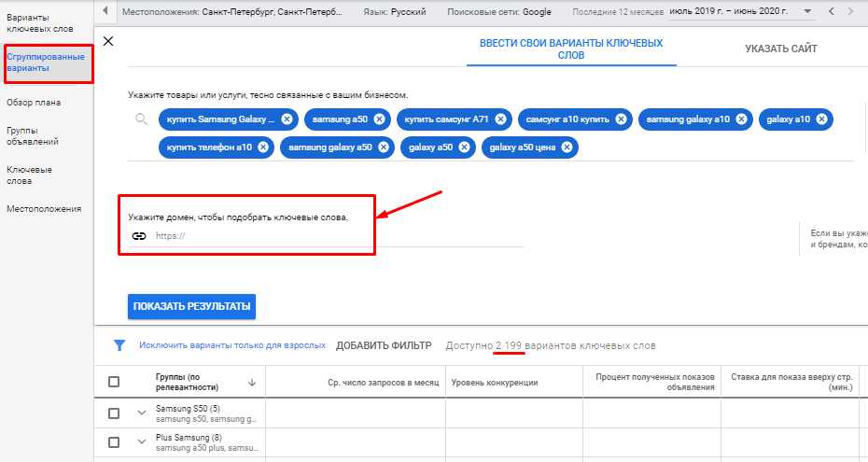Click the blue filter funnel icon
Screen dimensions: 868x462
pyautogui.click(x=119, y=345)
